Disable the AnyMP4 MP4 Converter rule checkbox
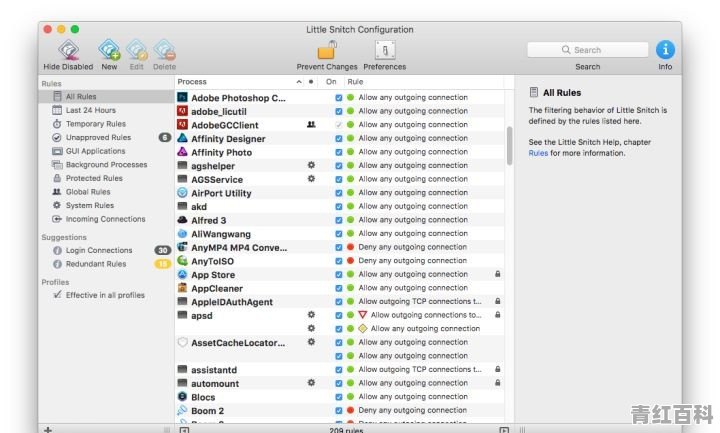This screenshot has width=720, height=433. [x=339, y=247]
